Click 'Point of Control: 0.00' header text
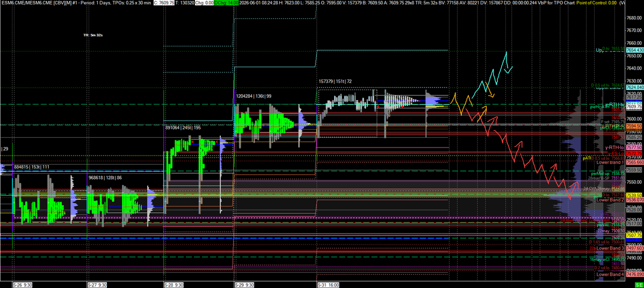 [x=595, y=3]
